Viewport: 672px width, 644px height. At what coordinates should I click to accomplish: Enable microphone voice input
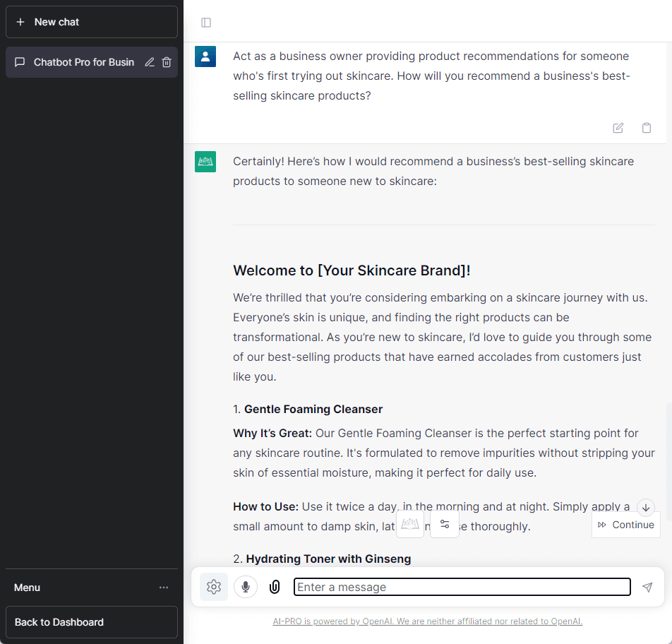tap(246, 587)
